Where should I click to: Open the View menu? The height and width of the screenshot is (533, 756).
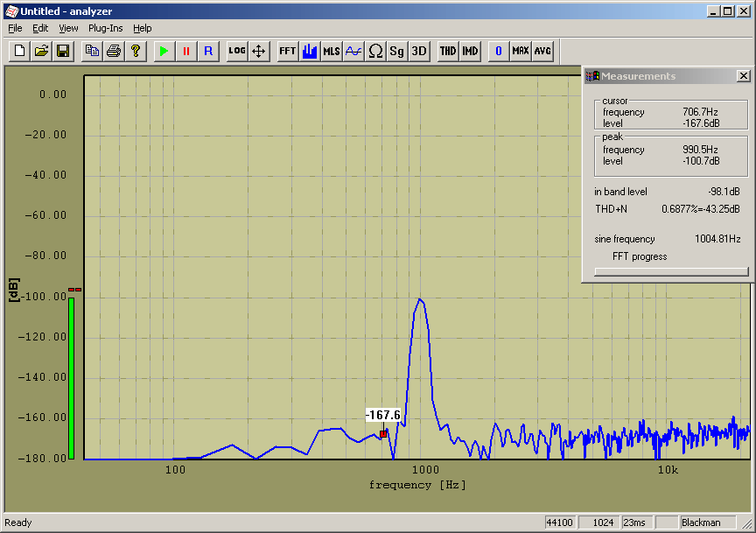tap(68, 28)
